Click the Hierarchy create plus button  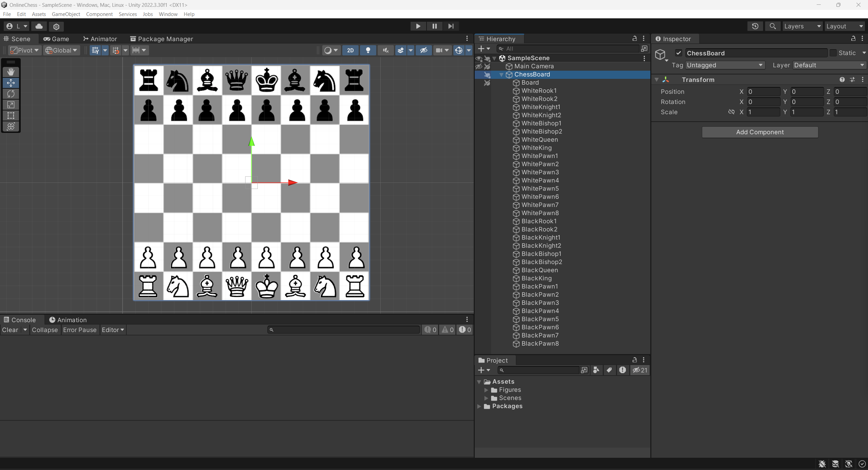click(x=484, y=49)
